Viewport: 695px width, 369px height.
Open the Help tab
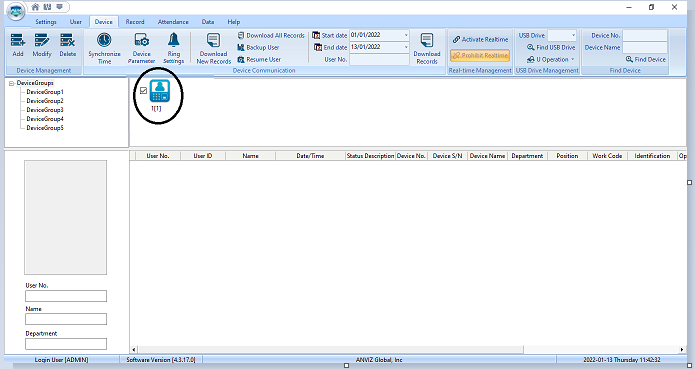(x=234, y=22)
